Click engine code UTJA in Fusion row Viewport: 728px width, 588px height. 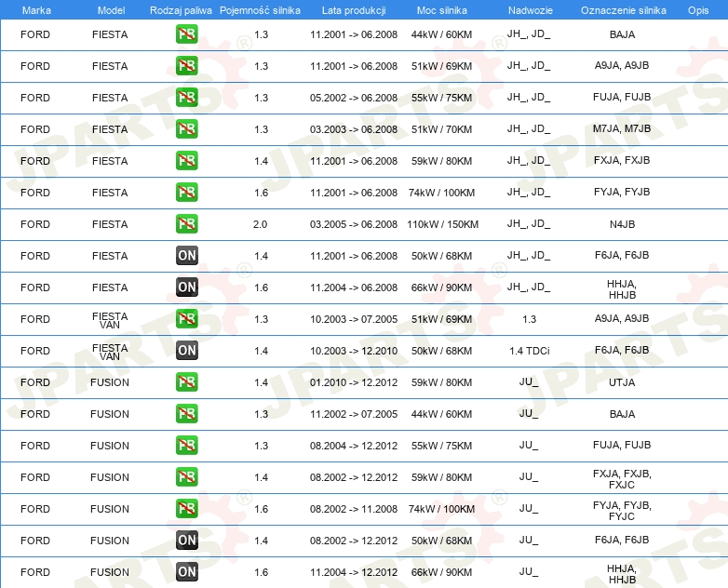point(622,382)
